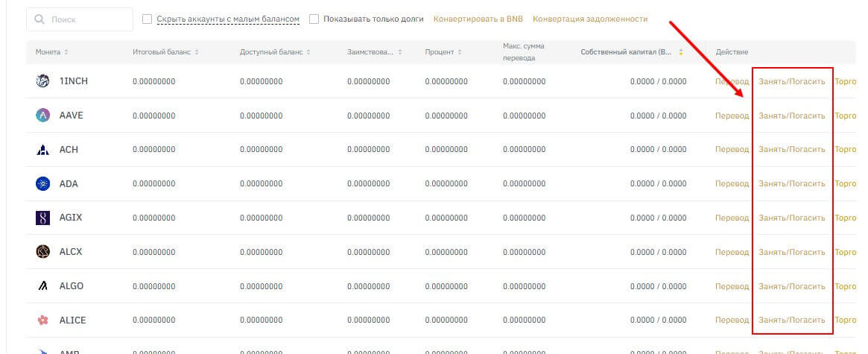Sort by Процент column
The width and height of the screenshot is (868, 354).
click(444, 52)
